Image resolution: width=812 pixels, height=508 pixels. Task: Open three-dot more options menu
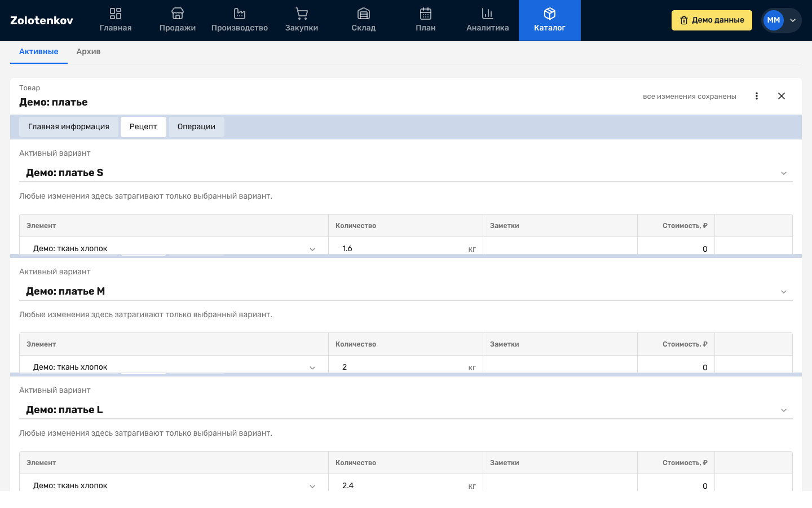757,96
